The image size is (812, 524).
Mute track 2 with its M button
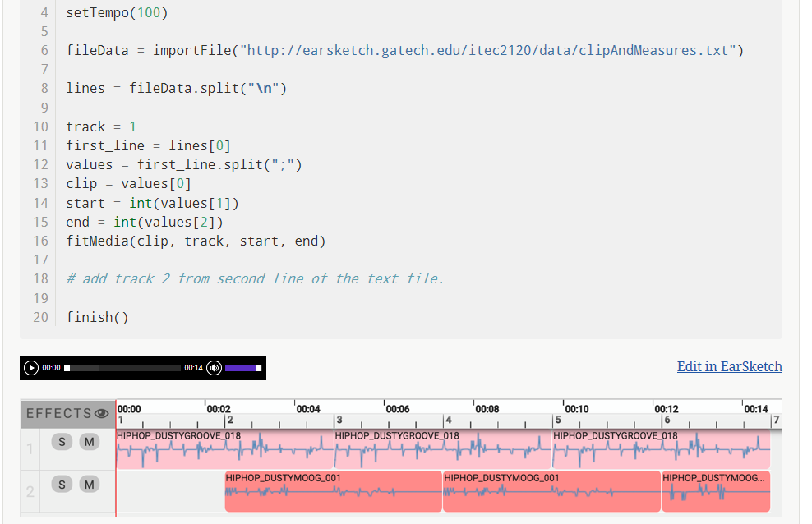click(89, 484)
